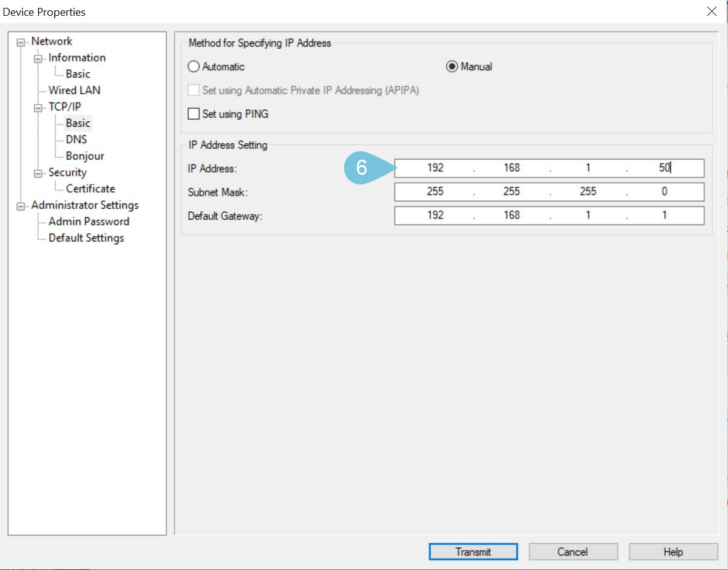Open Wired LAN in the tree

74,90
